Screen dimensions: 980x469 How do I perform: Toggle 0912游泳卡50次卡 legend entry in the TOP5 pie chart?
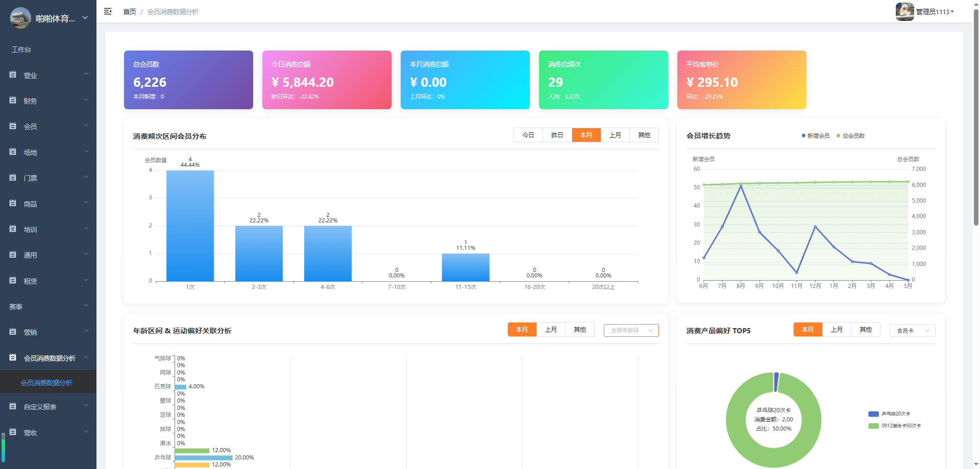(895, 426)
